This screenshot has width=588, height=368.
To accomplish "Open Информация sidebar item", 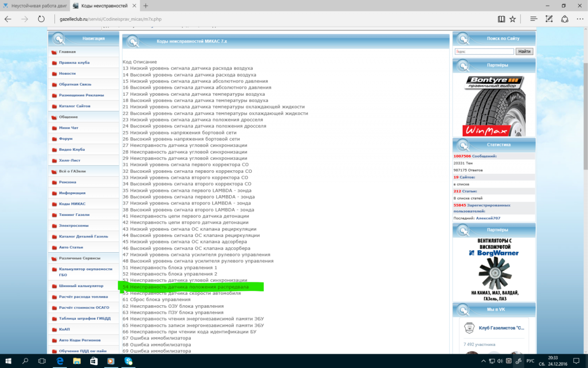I will (72, 193).
